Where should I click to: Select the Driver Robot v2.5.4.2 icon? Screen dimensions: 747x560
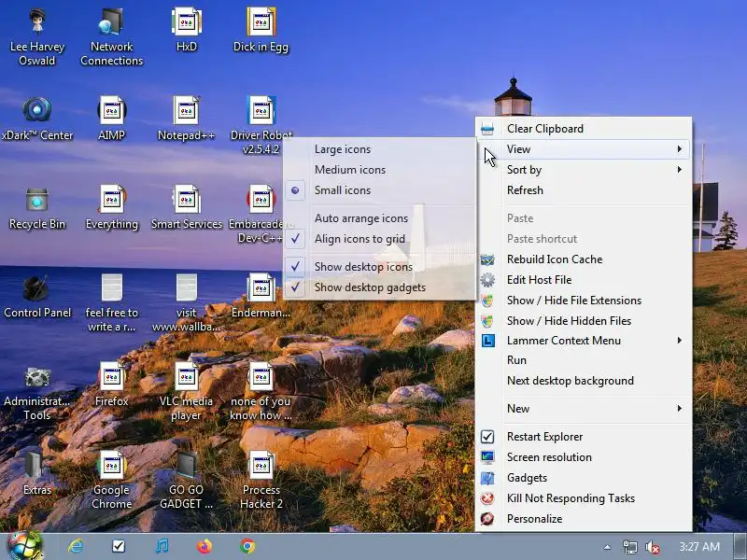(261, 125)
